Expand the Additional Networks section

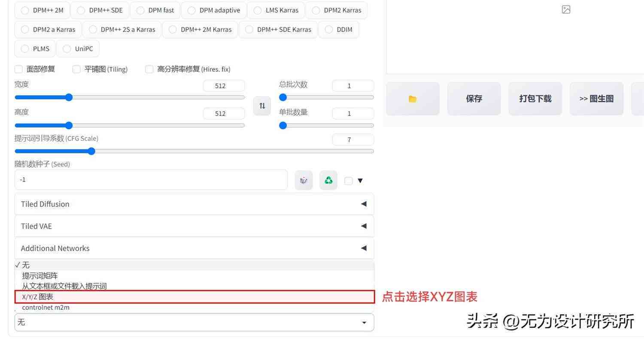coord(194,248)
